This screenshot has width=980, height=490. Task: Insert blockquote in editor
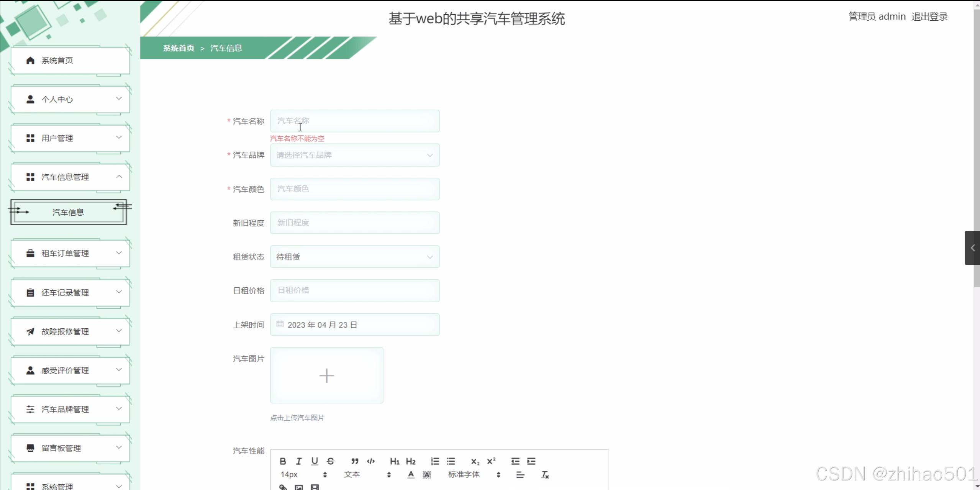pyautogui.click(x=355, y=461)
